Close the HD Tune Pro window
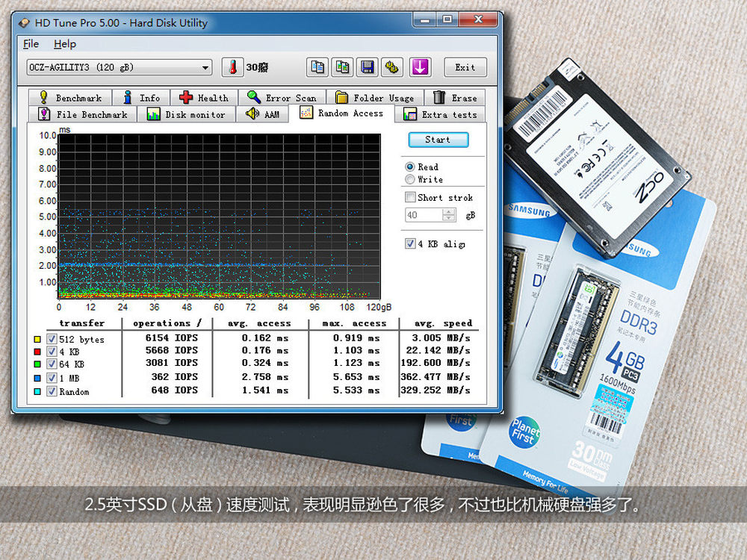The width and height of the screenshot is (747, 560). 478,19
